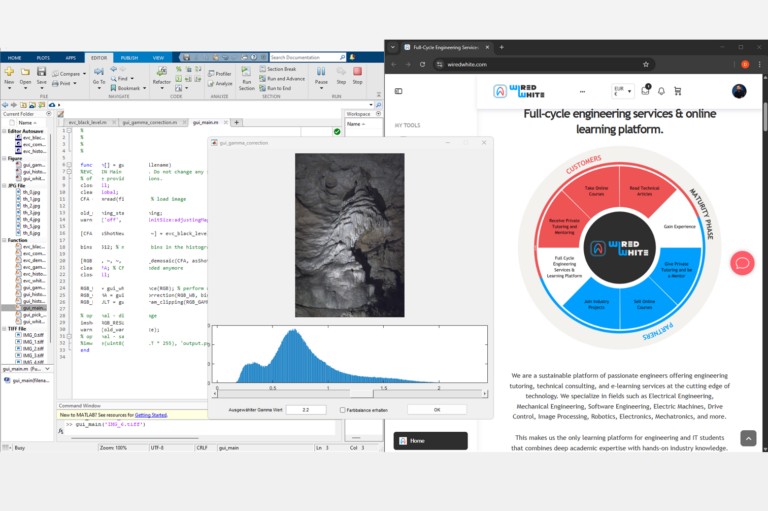768x511 pixels.
Task: Click the Ausgewählter Gamma Wert input field
Action: [x=306, y=410]
